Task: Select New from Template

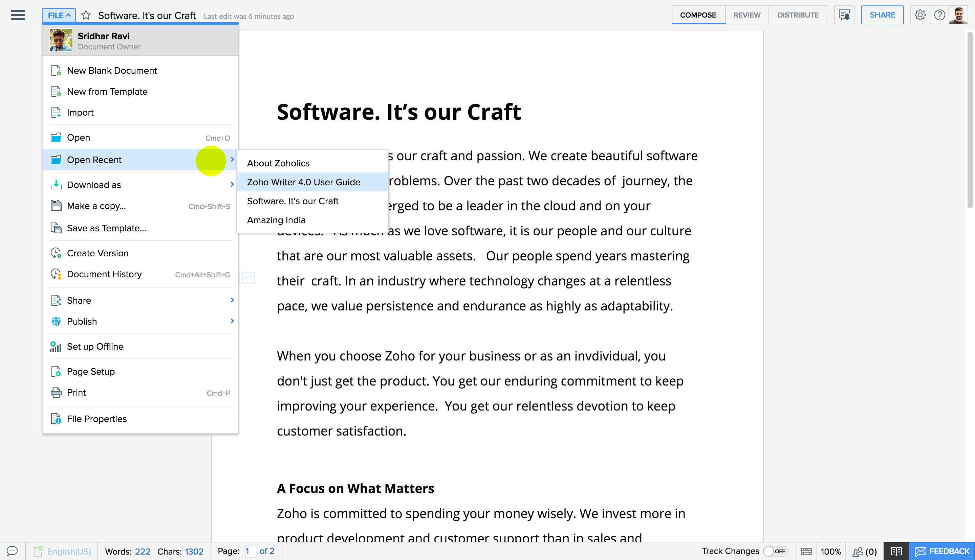Action: click(x=107, y=92)
